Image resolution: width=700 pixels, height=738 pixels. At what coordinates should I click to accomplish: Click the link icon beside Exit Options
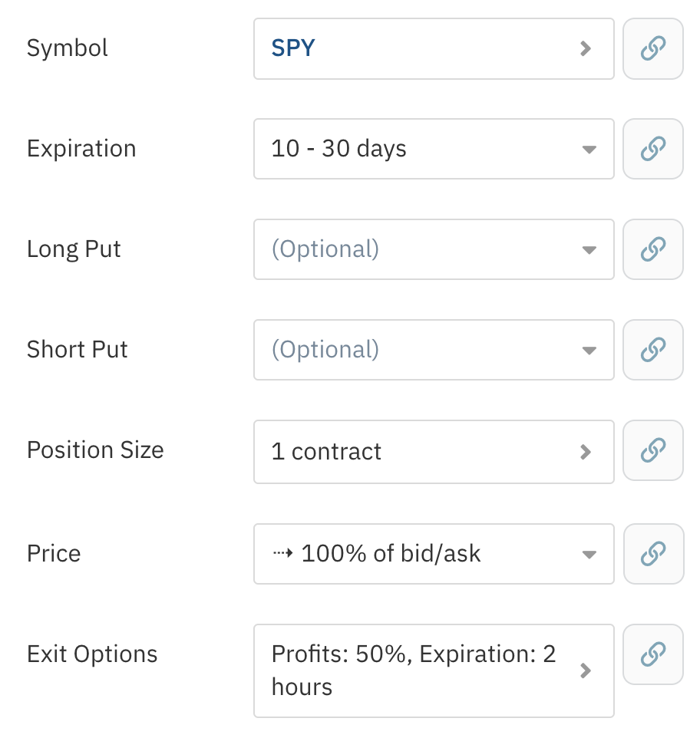[x=652, y=654]
